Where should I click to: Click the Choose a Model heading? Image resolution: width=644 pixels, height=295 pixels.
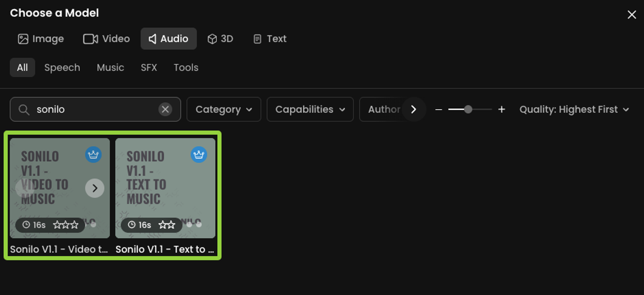point(54,13)
